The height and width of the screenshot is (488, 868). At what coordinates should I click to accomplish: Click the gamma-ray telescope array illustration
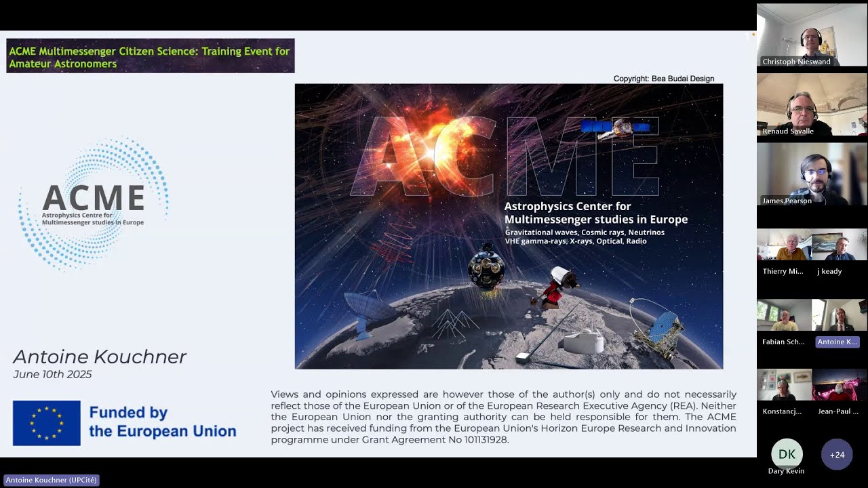[x=656, y=327]
